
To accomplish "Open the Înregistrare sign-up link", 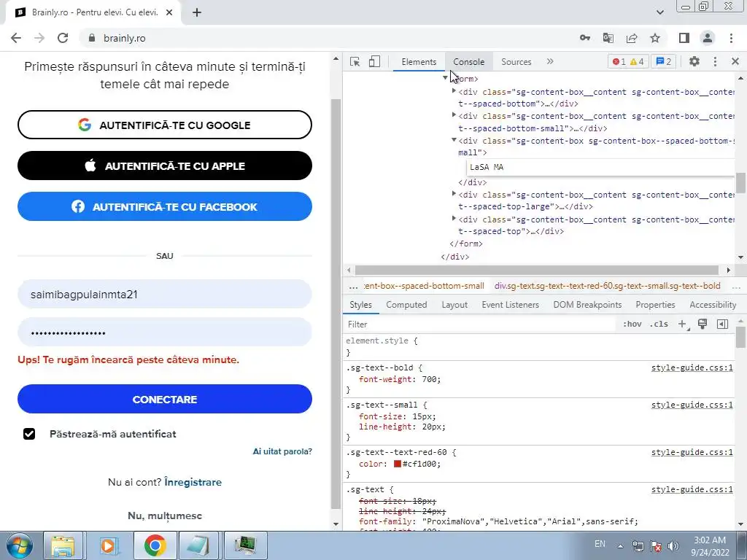I will [193, 483].
